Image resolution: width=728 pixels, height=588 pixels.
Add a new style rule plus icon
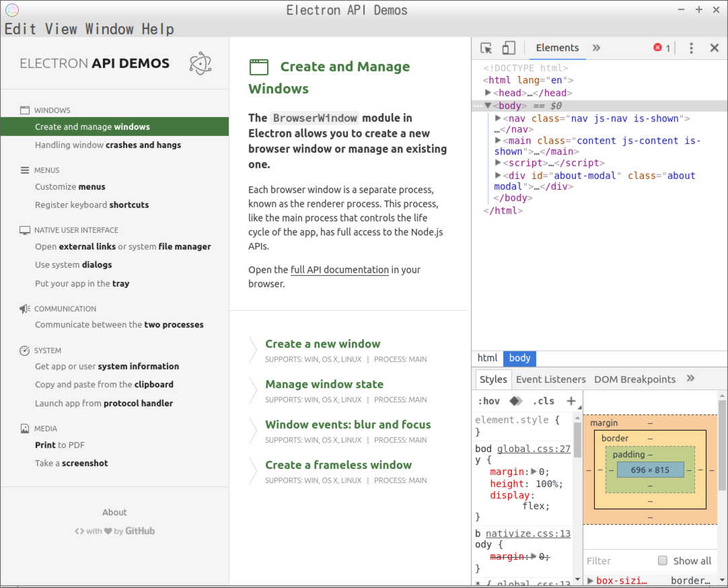pos(571,401)
